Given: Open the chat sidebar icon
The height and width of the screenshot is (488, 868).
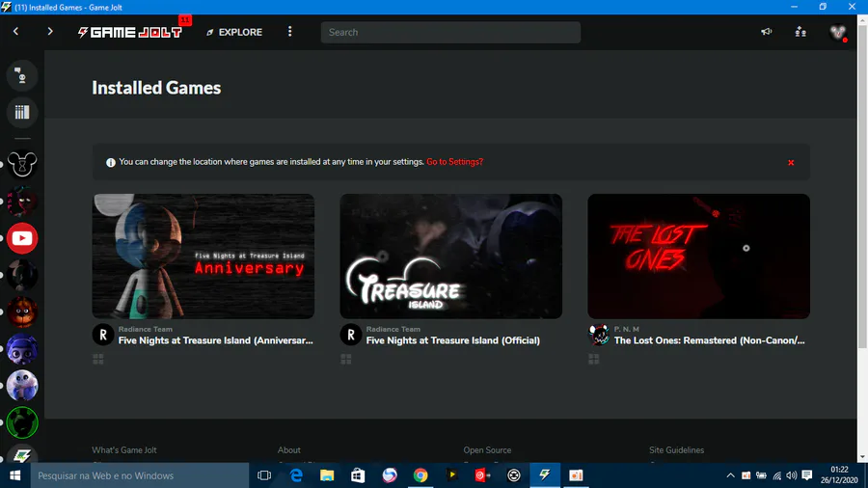Looking at the screenshot, I should (22, 75).
